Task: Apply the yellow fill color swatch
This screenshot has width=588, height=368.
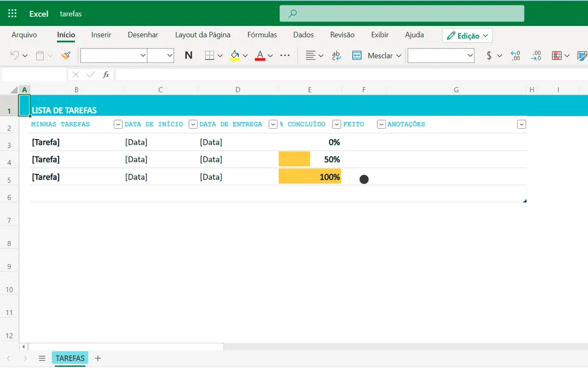Action: tap(234, 56)
